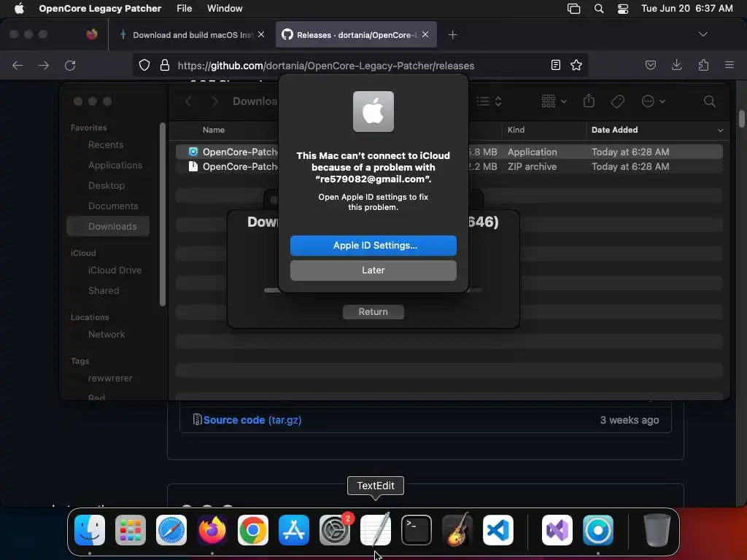
Task: Expand the list all tabs chevron
Action: (x=703, y=34)
